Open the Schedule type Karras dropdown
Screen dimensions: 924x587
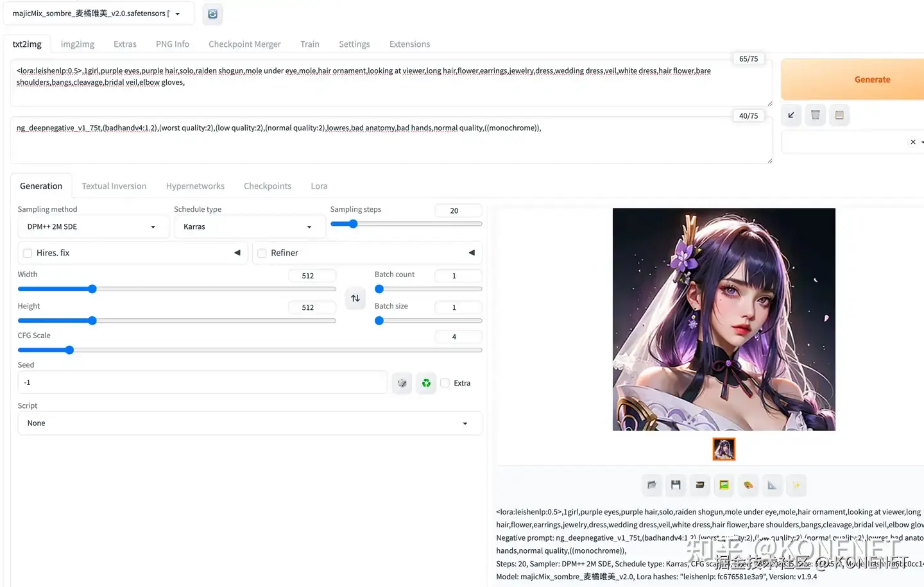[x=250, y=226]
